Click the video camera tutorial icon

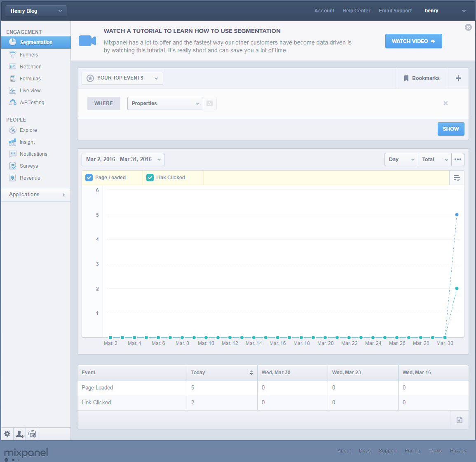[x=87, y=41]
